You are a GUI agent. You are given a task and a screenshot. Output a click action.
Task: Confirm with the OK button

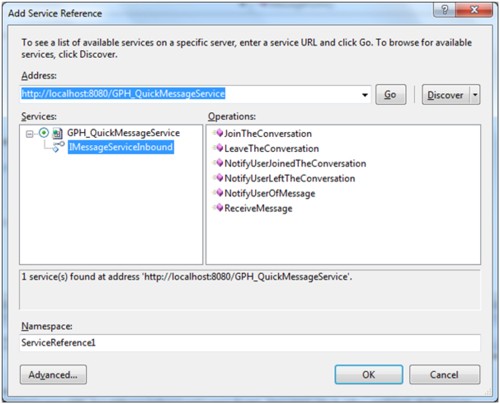point(369,375)
